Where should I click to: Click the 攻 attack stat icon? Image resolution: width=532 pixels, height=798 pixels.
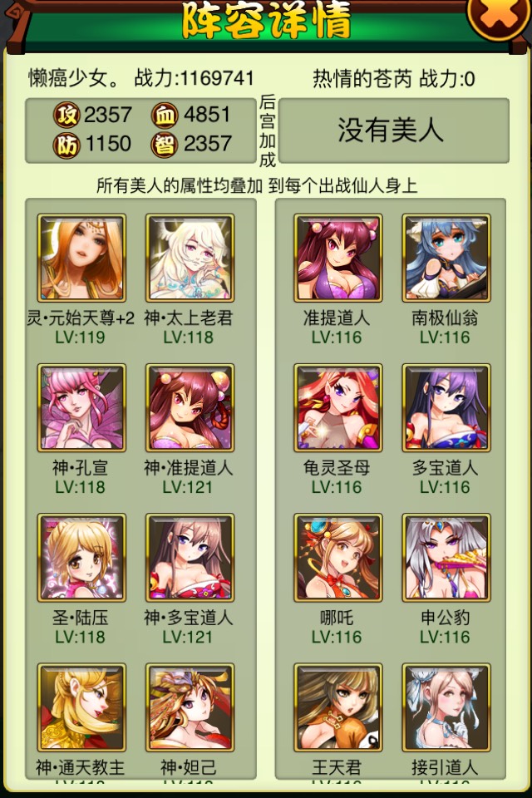(66, 115)
